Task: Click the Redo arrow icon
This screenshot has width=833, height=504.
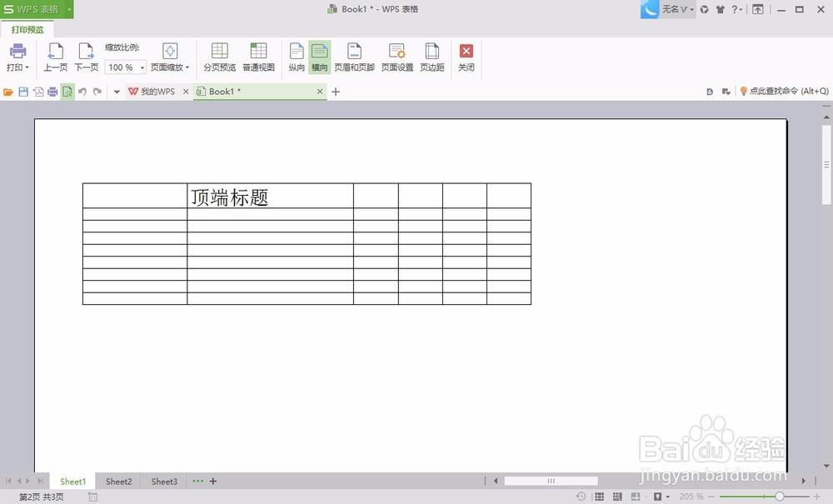Action: [97, 92]
